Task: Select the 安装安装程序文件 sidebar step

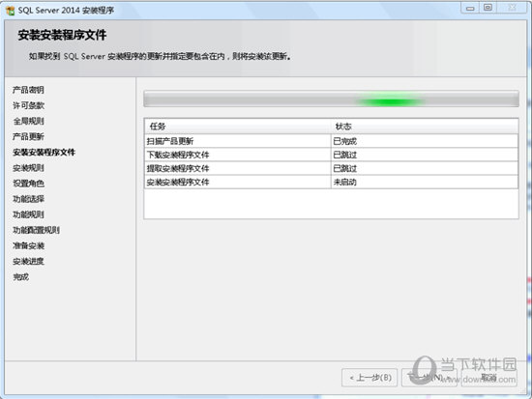Action: pyautogui.click(x=44, y=153)
